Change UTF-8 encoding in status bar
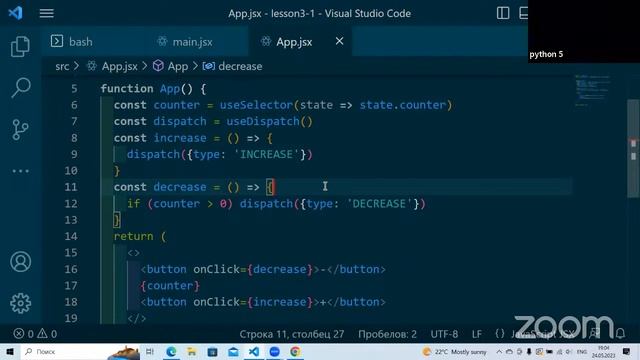The height and width of the screenshot is (360, 640). [x=444, y=334]
